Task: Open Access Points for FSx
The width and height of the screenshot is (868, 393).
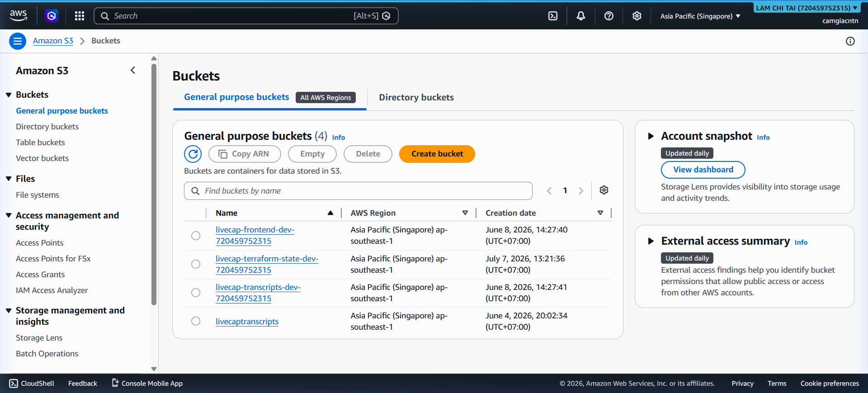Action: [x=53, y=259]
